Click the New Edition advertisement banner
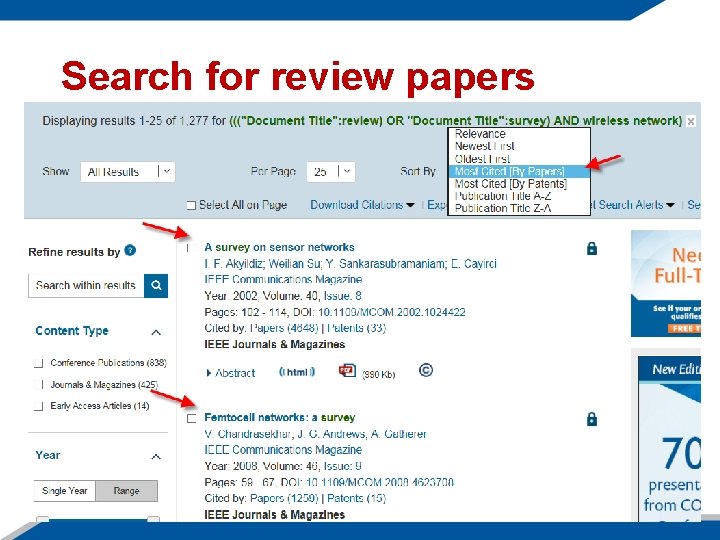Screen dimensions: 720x540 click(x=669, y=439)
